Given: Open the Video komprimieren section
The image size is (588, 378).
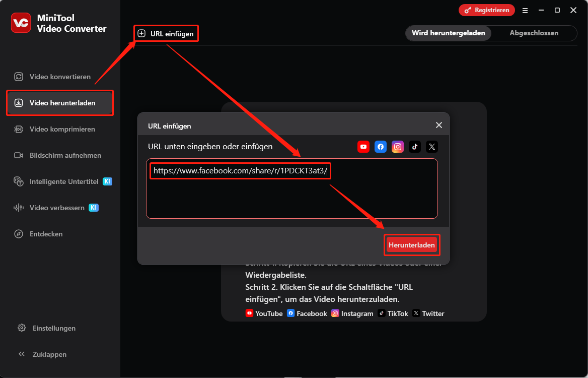Looking at the screenshot, I should (59, 129).
